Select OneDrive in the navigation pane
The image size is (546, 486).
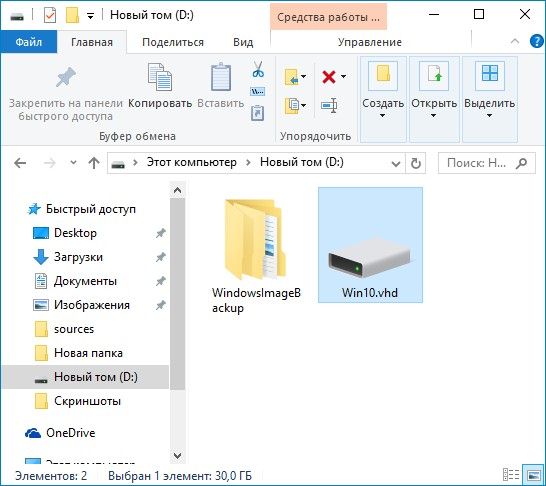(70, 433)
